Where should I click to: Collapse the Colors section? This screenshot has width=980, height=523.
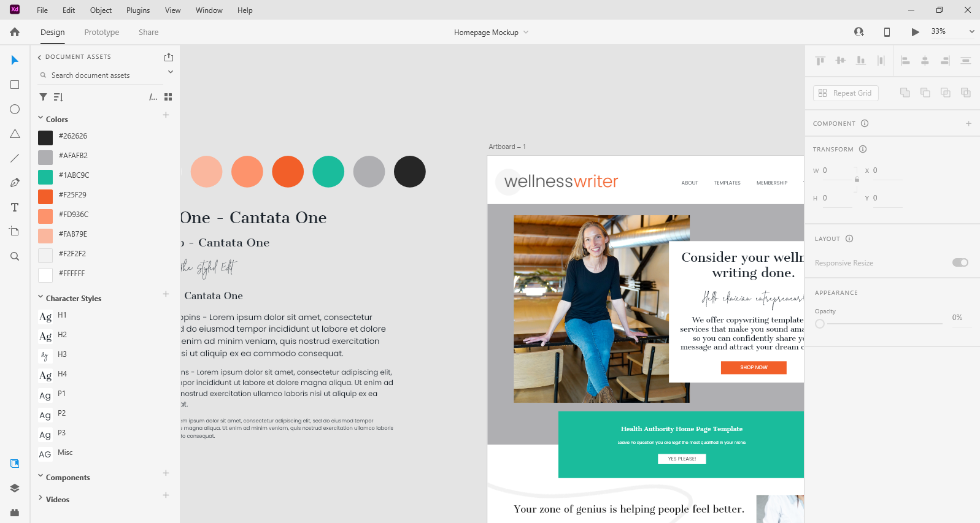(x=41, y=118)
